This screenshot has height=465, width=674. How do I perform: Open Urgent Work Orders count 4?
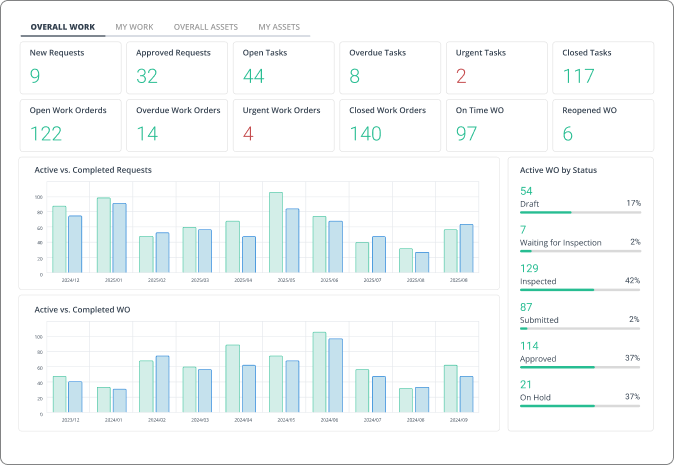pos(248,134)
